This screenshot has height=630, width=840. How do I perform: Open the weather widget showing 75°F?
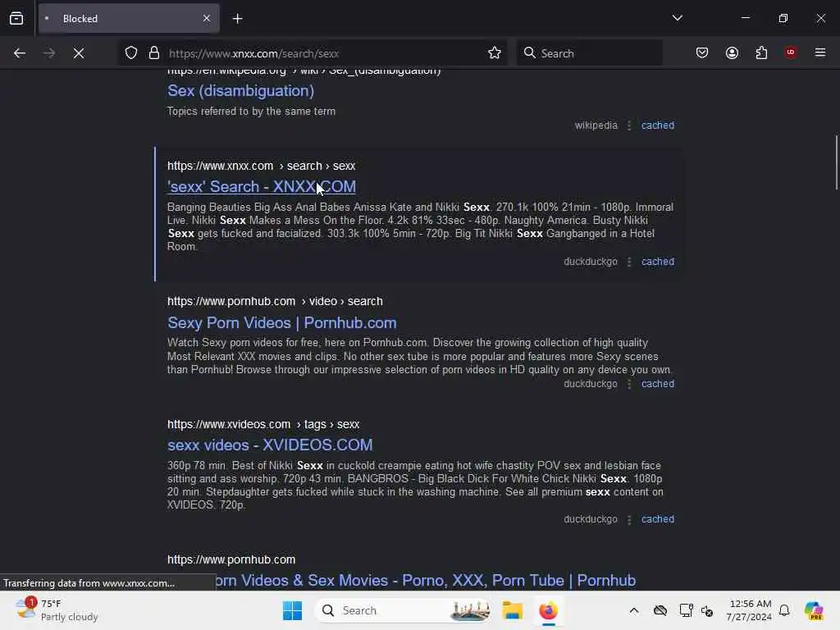(x=57, y=610)
